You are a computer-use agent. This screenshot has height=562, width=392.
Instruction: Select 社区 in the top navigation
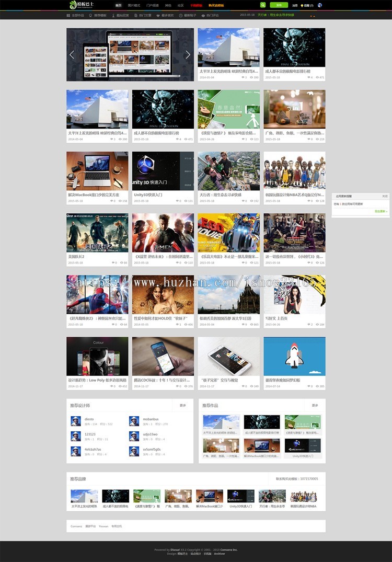pyautogui.click(x=181, y=5)
